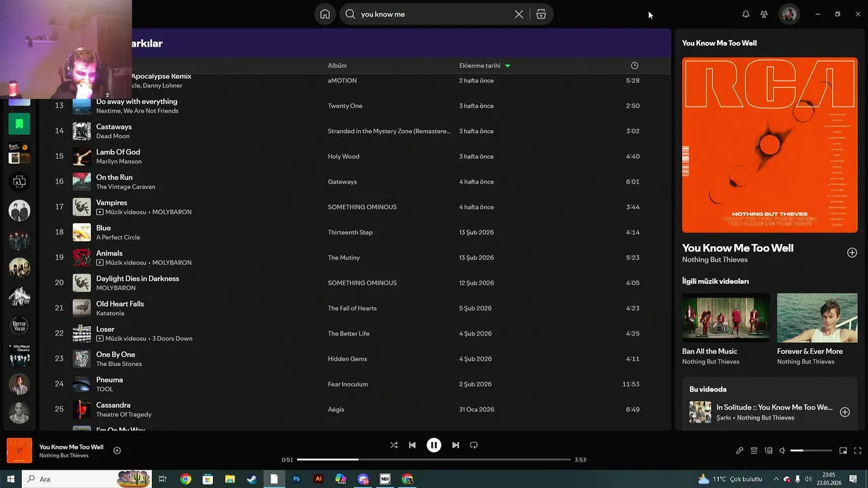868x488 pixels.
Task: Adjust the volume slider
Action: [811, 451]
